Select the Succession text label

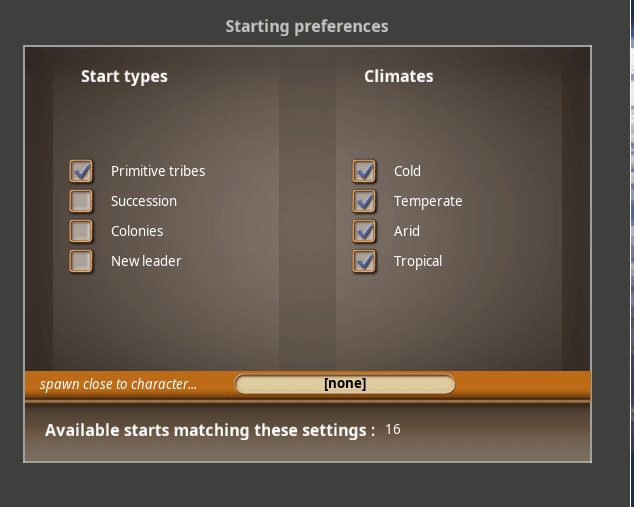144,201
